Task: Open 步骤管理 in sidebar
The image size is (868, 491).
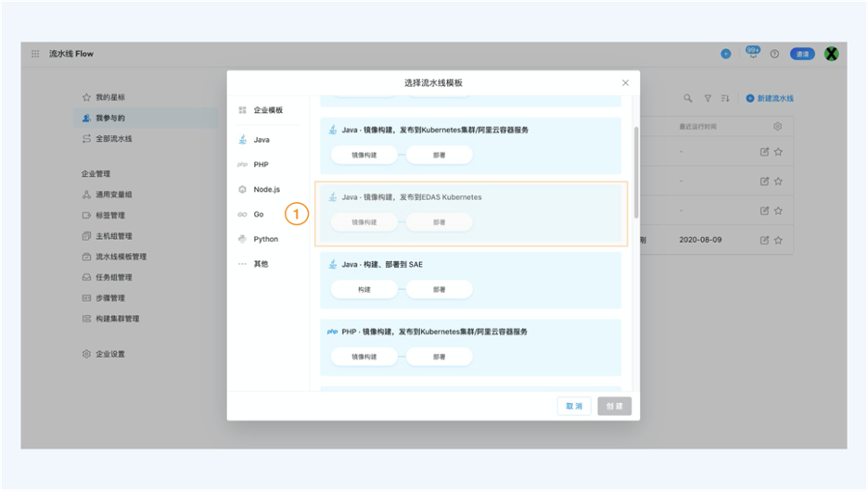Action: (x=110, y=298)
